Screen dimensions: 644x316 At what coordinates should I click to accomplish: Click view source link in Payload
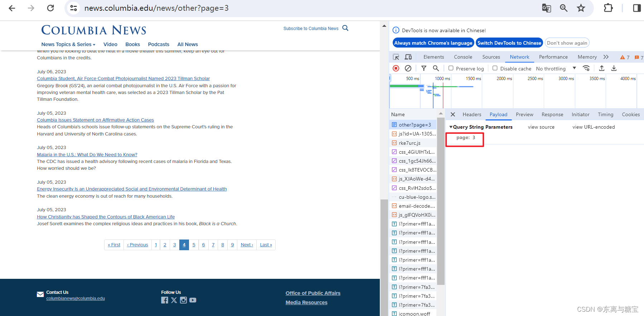coord(541,127)
